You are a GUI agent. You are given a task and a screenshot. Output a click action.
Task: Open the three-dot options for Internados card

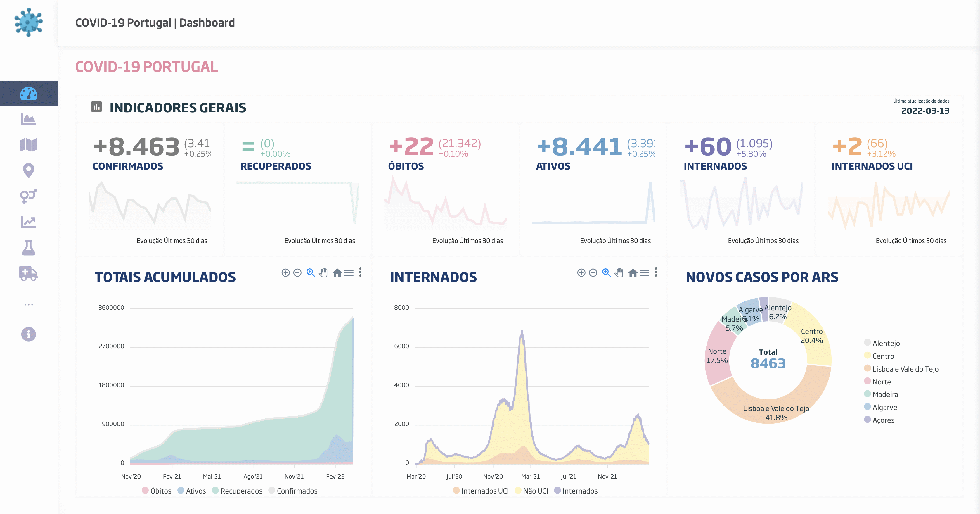click(x=656, y=272)
